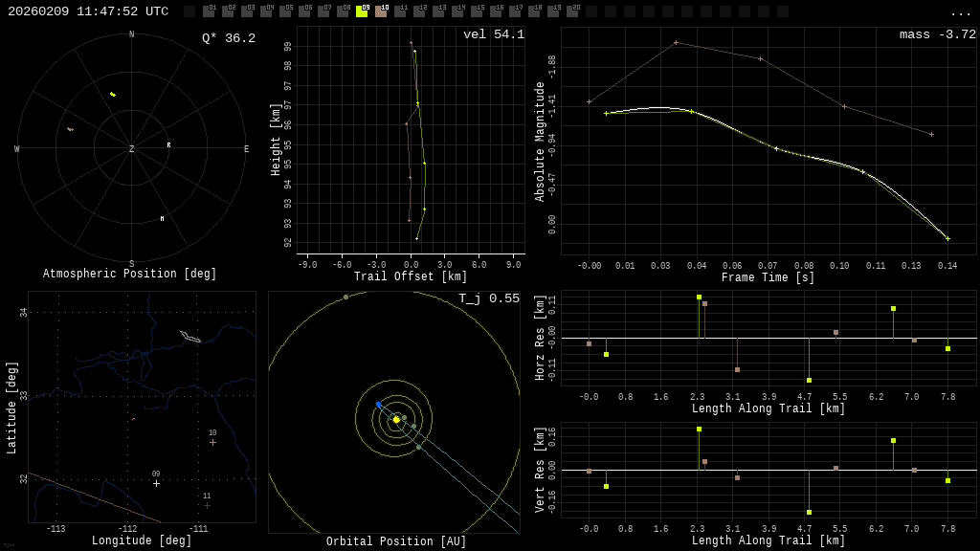
Task: Enable the station 11 box in top bar
Action: (400, 11)
